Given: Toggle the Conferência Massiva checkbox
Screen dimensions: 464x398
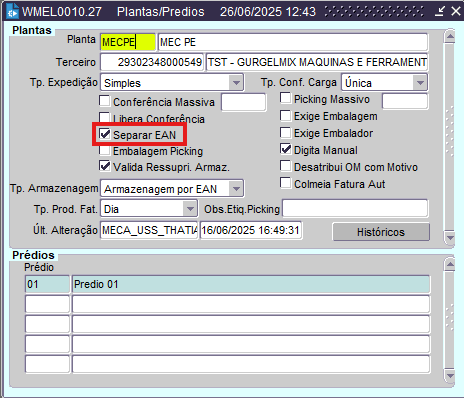Looking at the screenshot, I should (x=105, y=100).
